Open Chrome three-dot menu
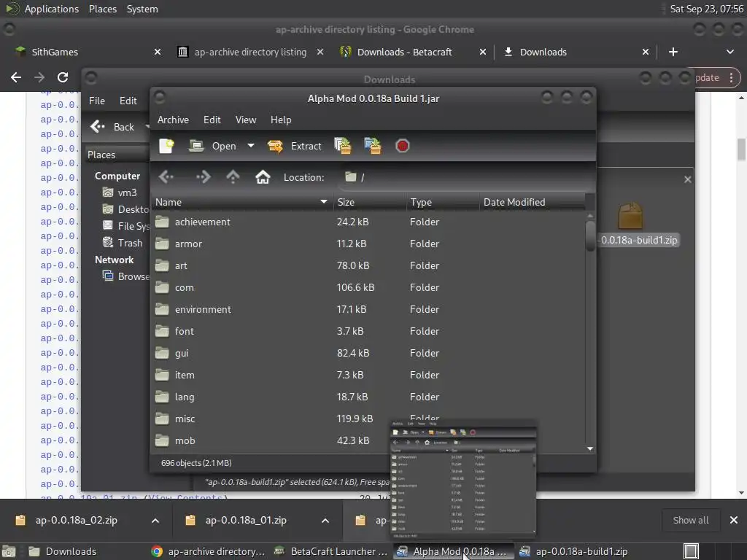This screenshot has height=560, width=747. click(731, 77)
